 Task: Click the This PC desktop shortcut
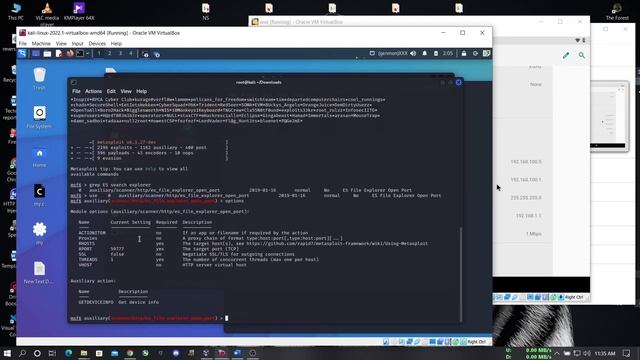pos(16,11)
